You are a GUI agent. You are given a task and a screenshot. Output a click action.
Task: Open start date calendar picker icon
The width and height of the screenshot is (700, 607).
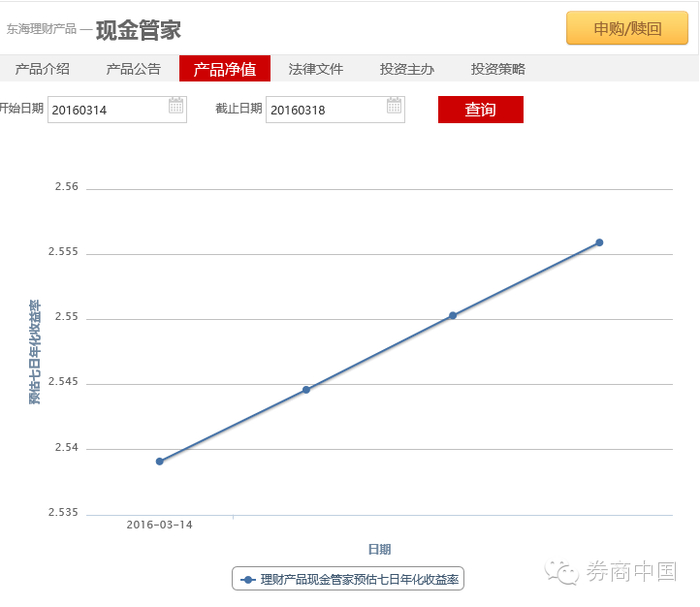click(x=176, y=105)
